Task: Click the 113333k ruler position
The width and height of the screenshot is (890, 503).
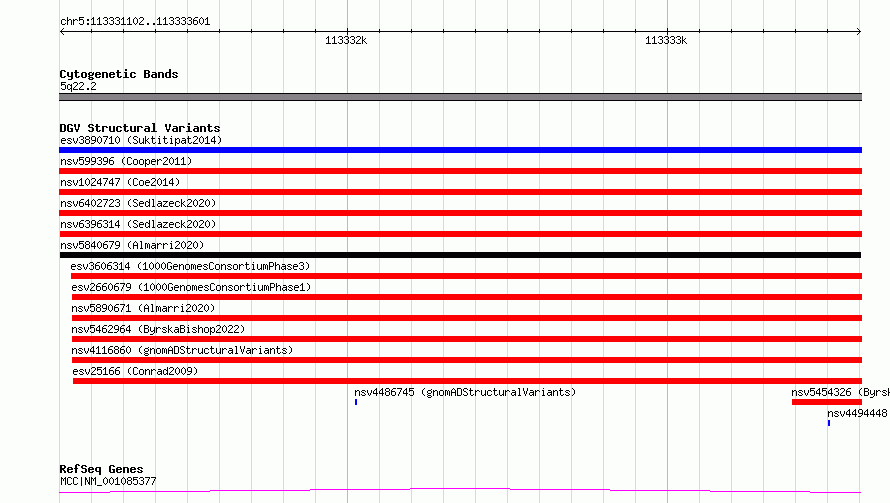Action: [x=666, y=40]
